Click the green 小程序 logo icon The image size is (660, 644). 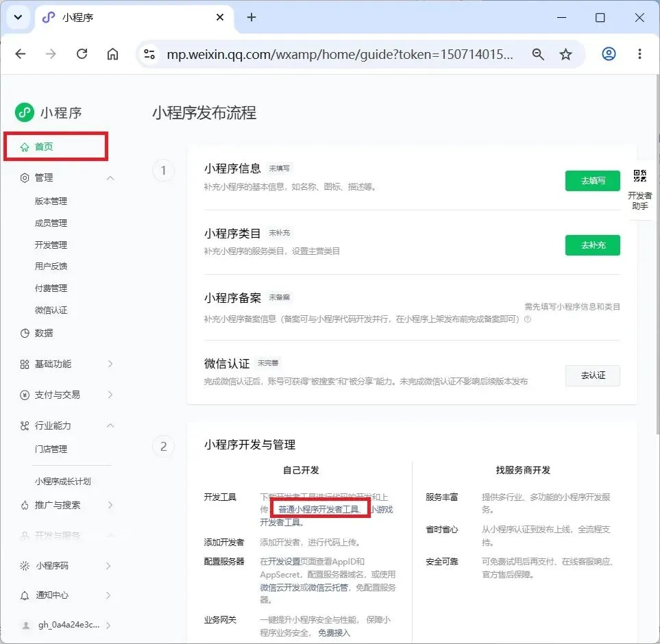[x=25, y=112]
